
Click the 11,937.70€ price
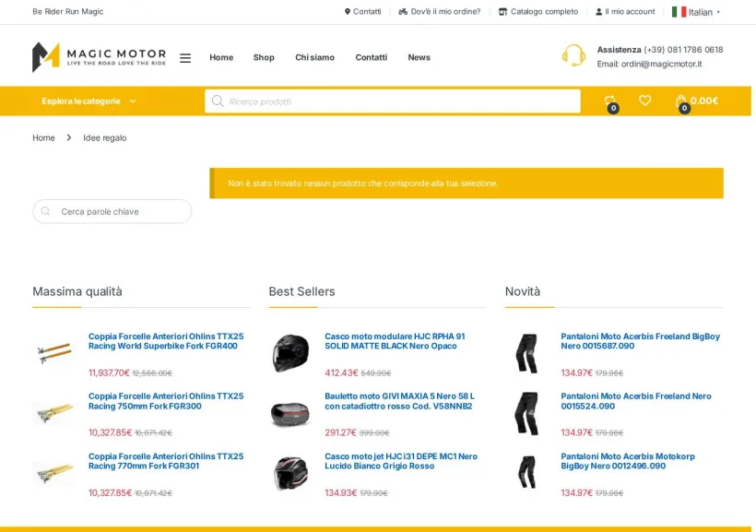pos(109,372)
